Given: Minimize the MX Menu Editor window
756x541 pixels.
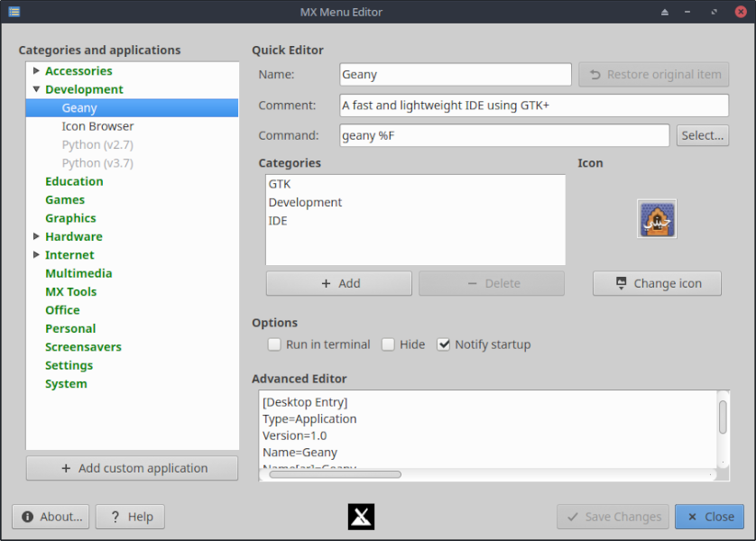Looking at the screenshot, I should 687,12.
